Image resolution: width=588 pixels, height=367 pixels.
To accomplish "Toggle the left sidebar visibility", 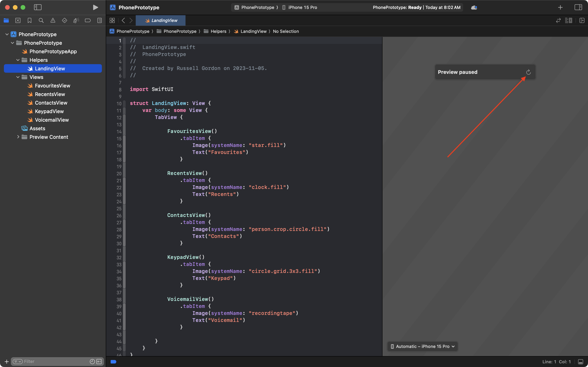I will [38, 7].
